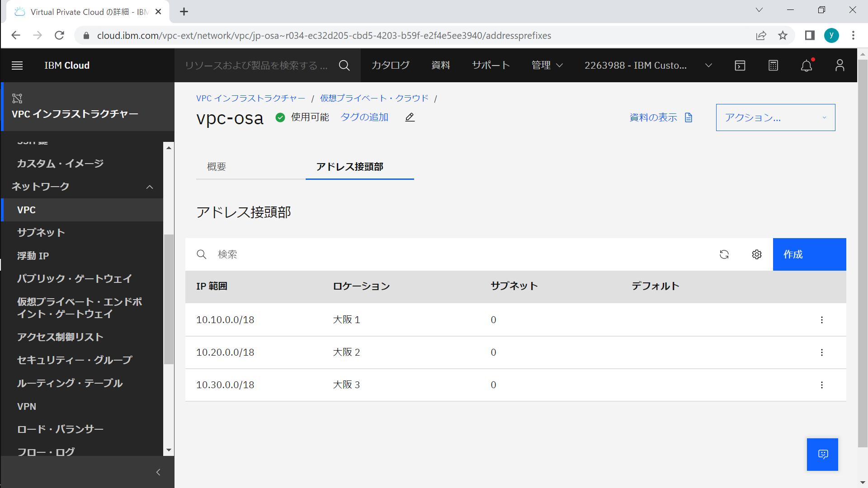
Task: Select サブネット in the sidebar
Action: point(41,233)
